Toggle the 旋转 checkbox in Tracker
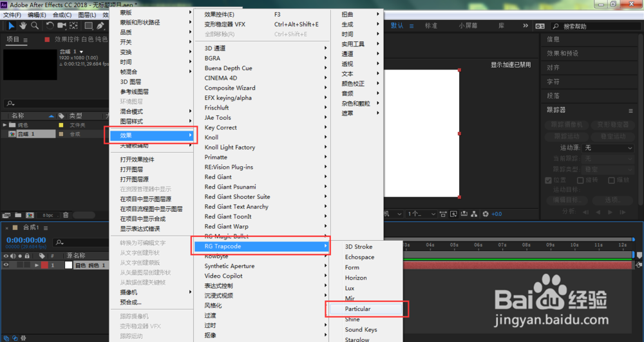Screen dimensions: 644x342 [580, 180]
